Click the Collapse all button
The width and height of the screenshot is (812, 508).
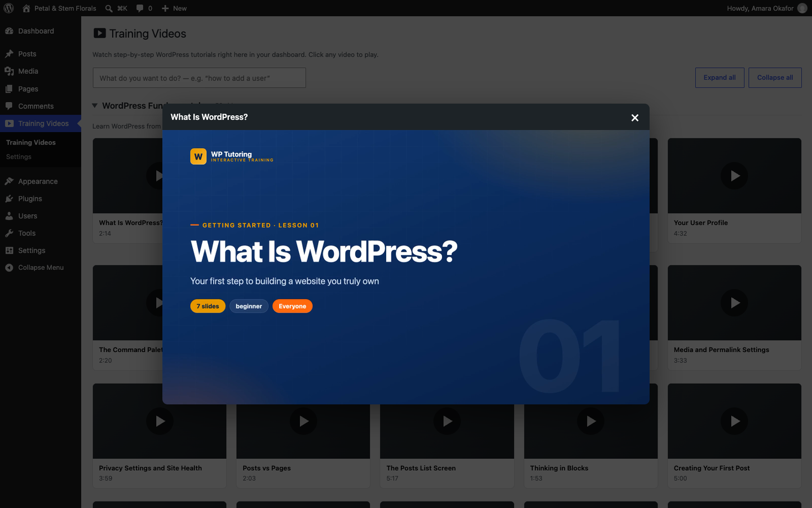point(775,78)
